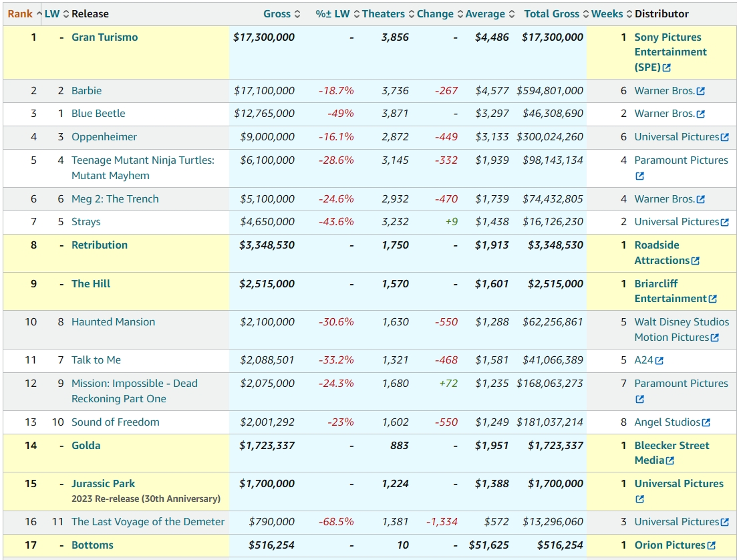Sort table by Rank column
This screenshot has width=739, height=560.
coord(25,14)
